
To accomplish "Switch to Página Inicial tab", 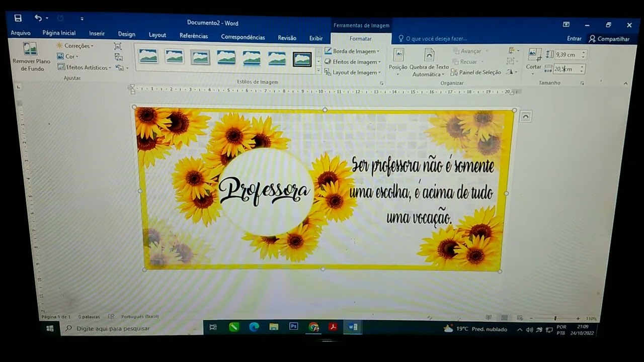I will click(x=59, y=33).
